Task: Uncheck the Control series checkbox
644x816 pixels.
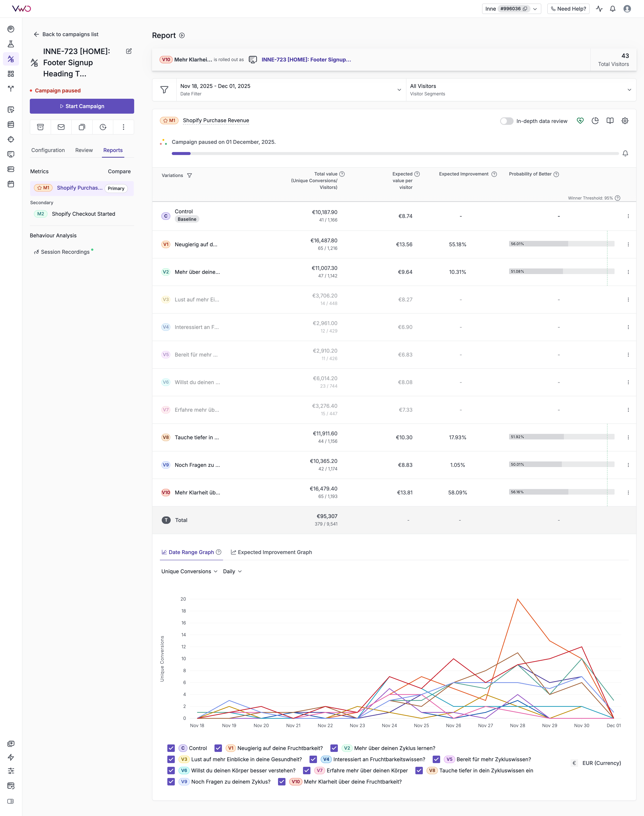Action: click(171, 748)
